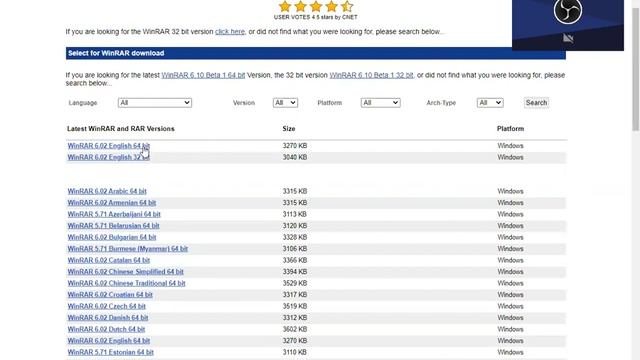The image size is (640, 360).
Task: Download WinRAR 5.71 Burmese (Myanmar) 64 bit
Action: point(128,249)
